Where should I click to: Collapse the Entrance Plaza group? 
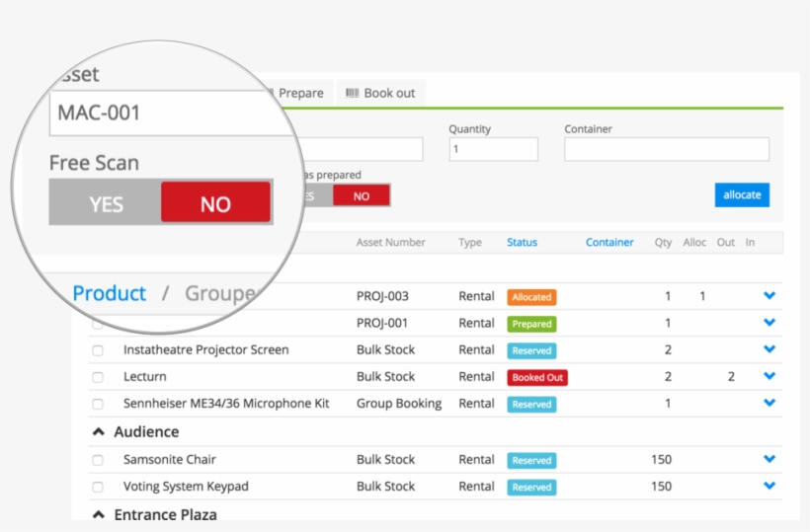pyautogui.click(x=98, y=514)
